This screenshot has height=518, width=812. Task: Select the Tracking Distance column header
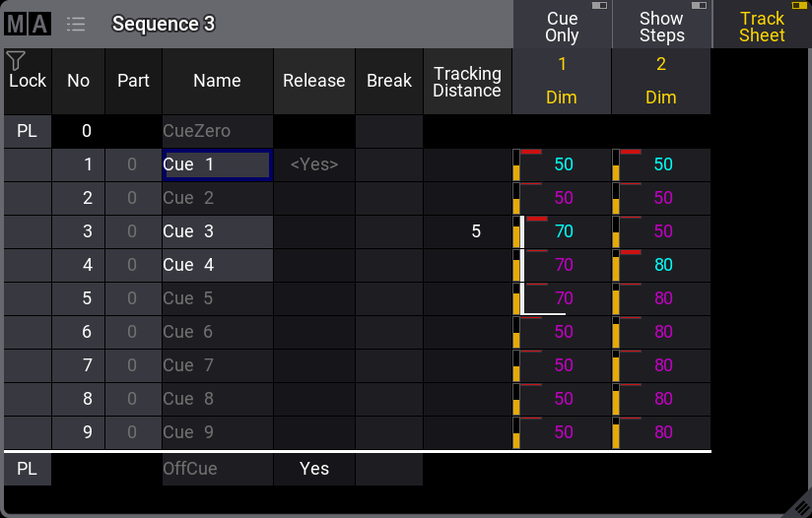click(x=467, y=81)
